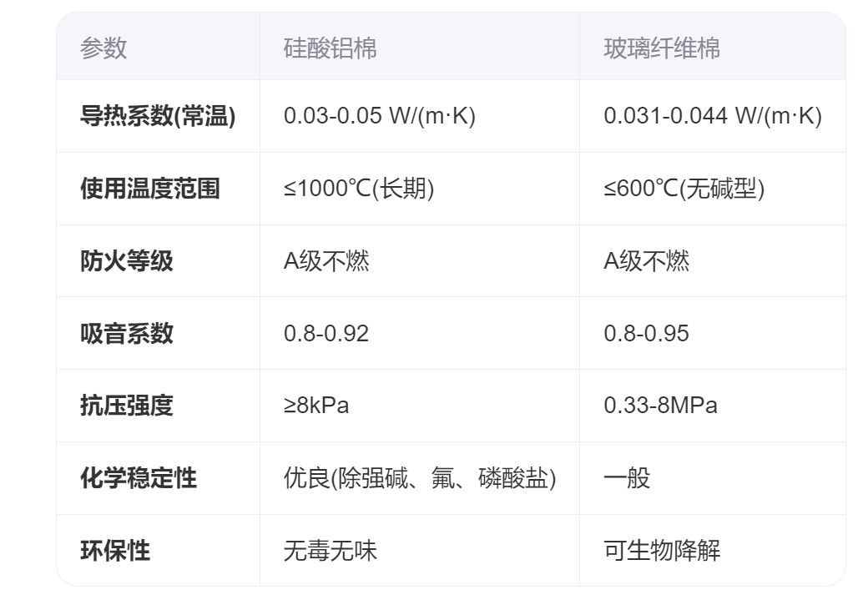Select the 吸音系数 row label
Screen dimensions: 868x590
(x=127, y=334)
